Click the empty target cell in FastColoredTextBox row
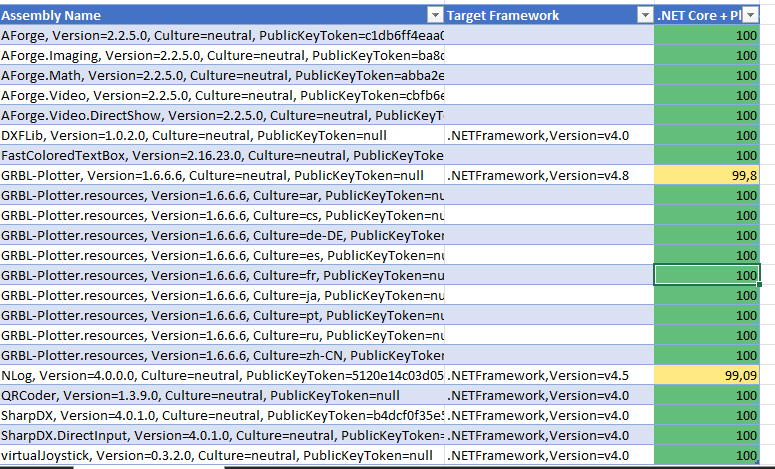The image size is (775, 469). pyautogui.click(x=549, y=156)
